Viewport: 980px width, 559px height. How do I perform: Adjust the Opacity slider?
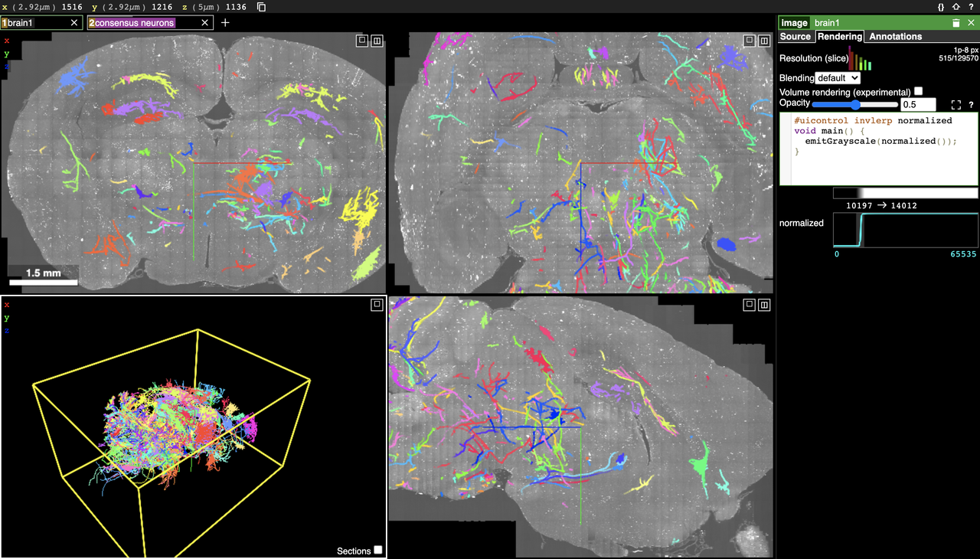pos(854,104)
